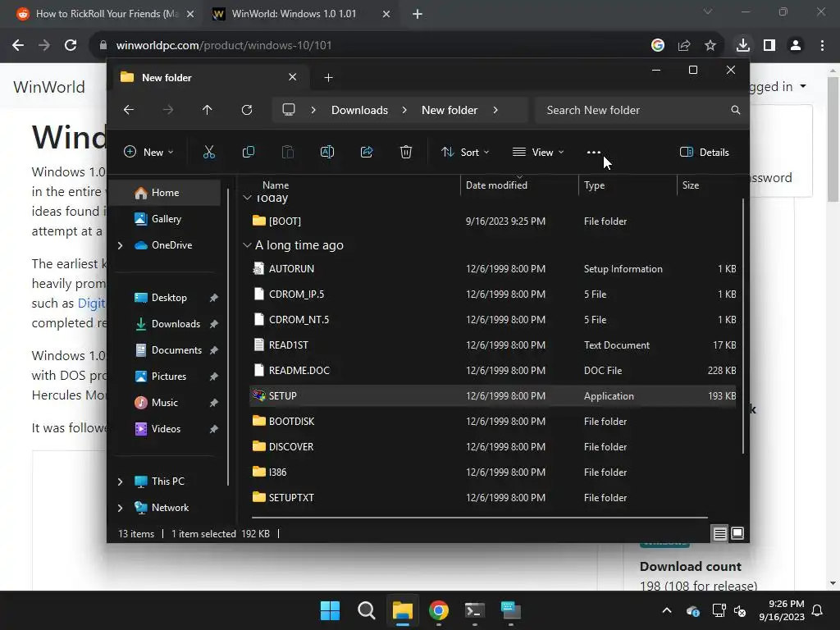Expand This PC in navigation pane
This screenshot has width=840, height=630.
[x=120, y=482]
